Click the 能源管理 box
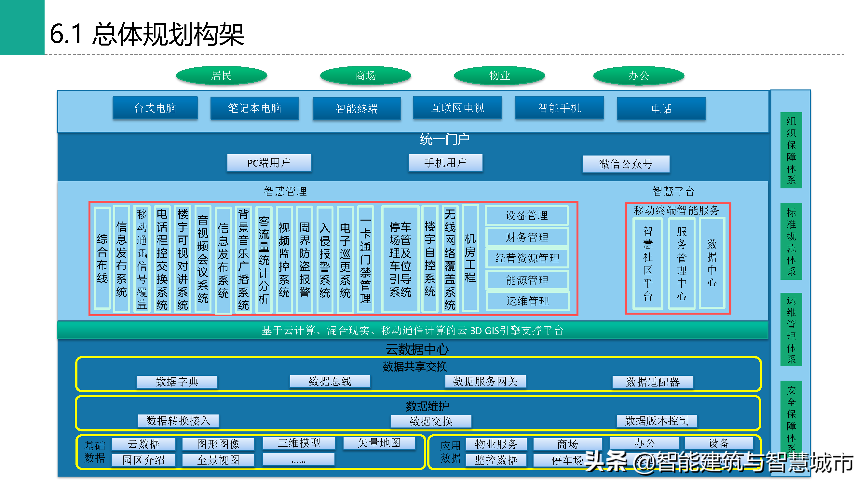This screenshot has width=868, height=488. pyautogui.click(x=527, y=280)
